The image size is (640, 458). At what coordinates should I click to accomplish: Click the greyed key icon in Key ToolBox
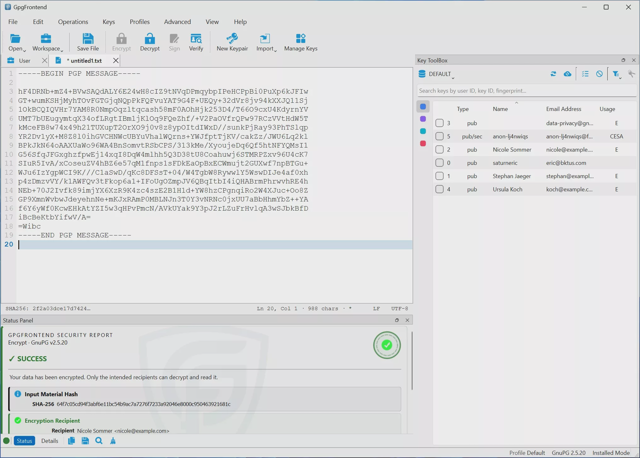coord(631,74)
